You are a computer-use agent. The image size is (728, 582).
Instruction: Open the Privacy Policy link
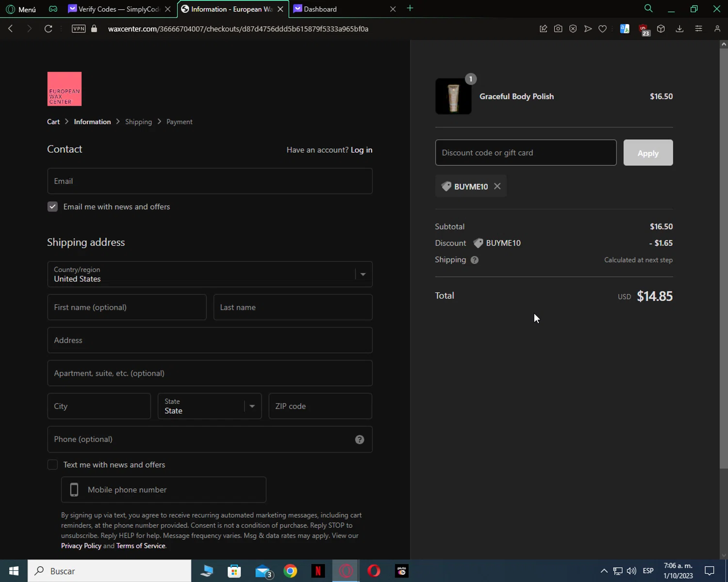click(81, 546)
